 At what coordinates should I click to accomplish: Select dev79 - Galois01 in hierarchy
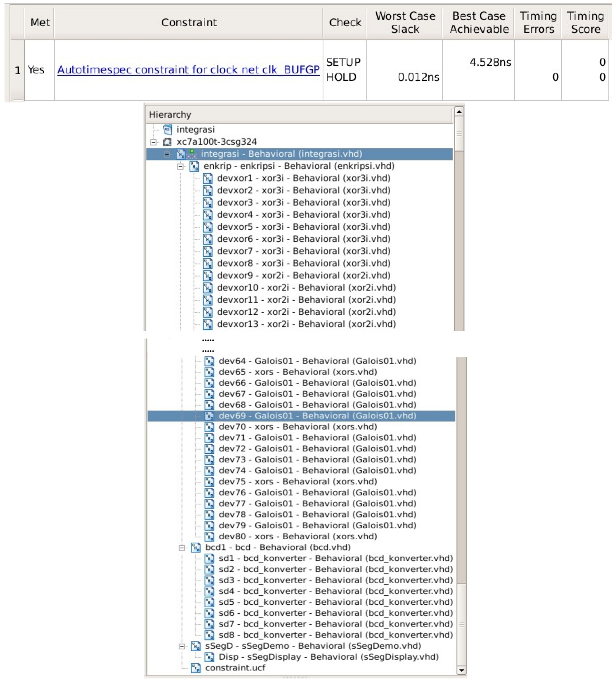pyautogui.click(x=317, y=525)
